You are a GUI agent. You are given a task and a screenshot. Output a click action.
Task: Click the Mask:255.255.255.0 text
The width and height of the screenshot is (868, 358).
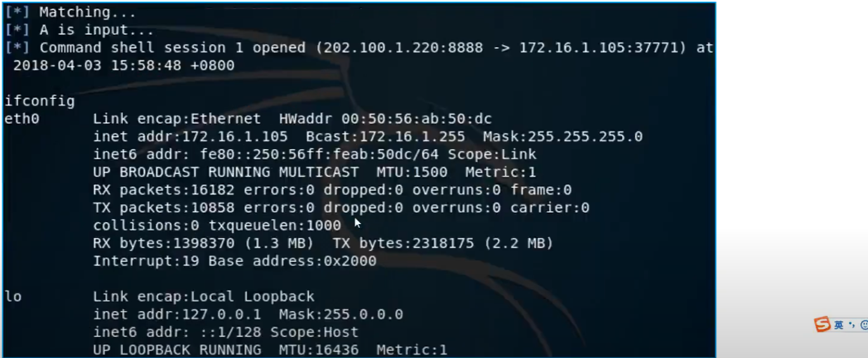point(563,136)
